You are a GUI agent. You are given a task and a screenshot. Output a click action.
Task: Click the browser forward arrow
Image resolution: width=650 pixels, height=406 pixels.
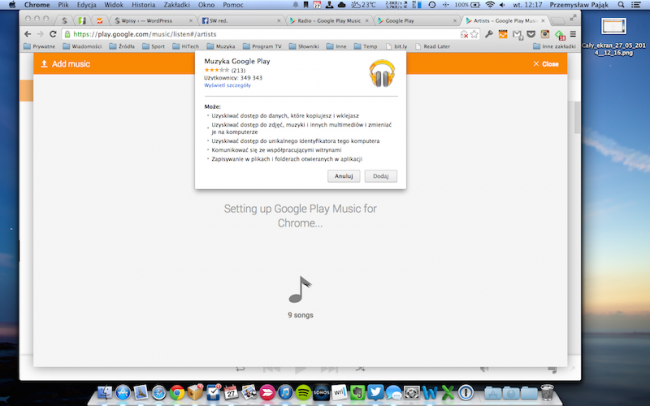[40, 34]
